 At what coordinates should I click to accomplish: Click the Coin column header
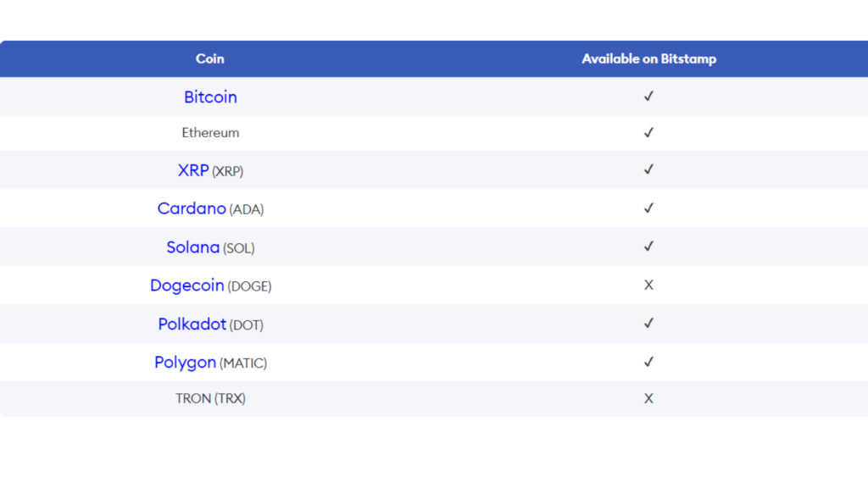tap(210, 59)
